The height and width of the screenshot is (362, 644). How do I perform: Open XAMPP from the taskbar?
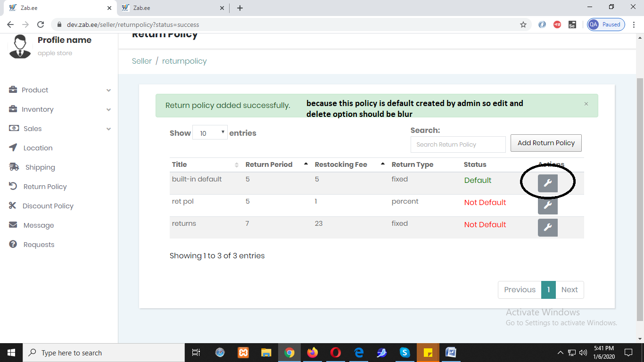(243, 353)
